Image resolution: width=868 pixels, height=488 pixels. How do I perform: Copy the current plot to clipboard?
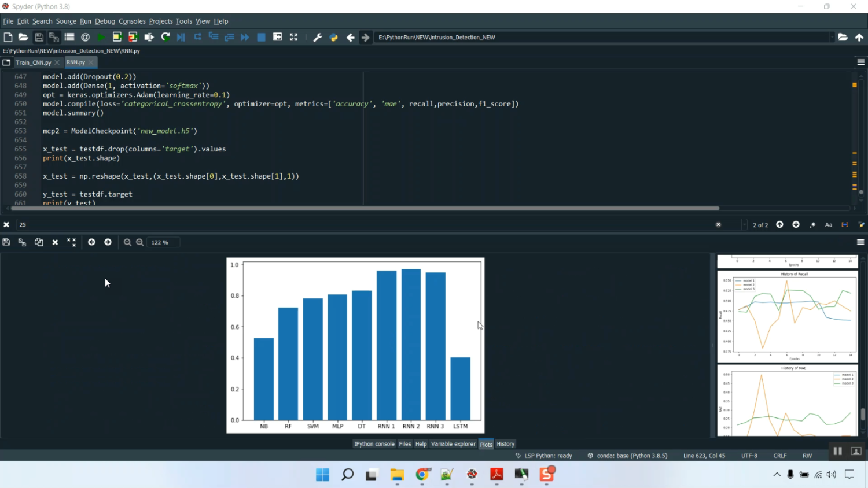click(39, 242)
